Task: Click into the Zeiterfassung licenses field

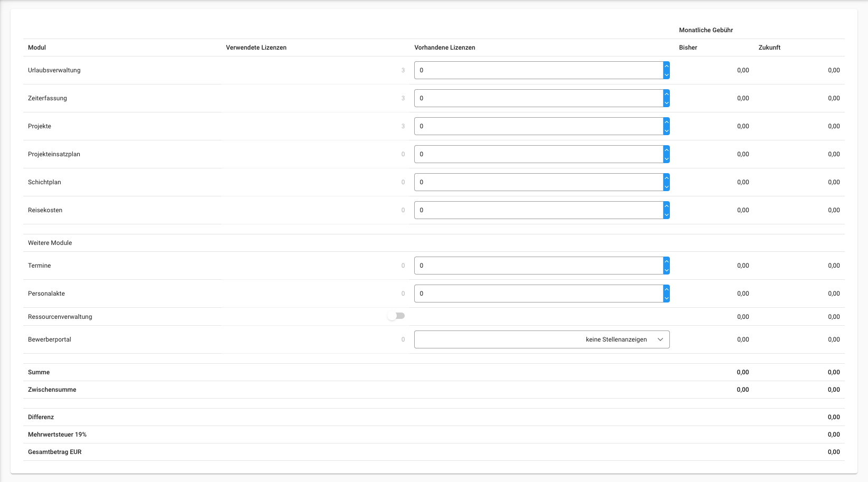Action: (538, 98)
